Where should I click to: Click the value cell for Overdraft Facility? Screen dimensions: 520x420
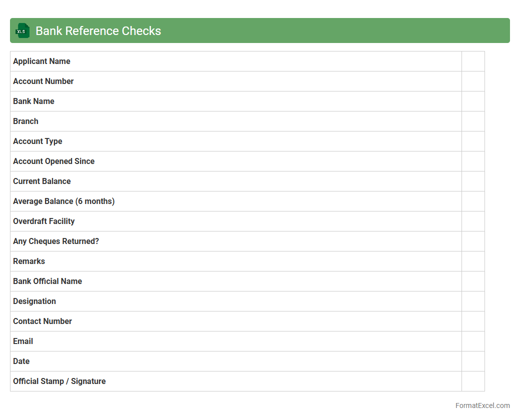pyautogui.click(x=473, y=221)
